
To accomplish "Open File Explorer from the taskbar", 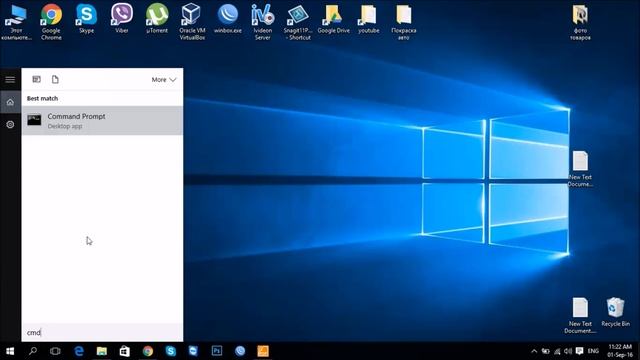I will pos(102,351).
